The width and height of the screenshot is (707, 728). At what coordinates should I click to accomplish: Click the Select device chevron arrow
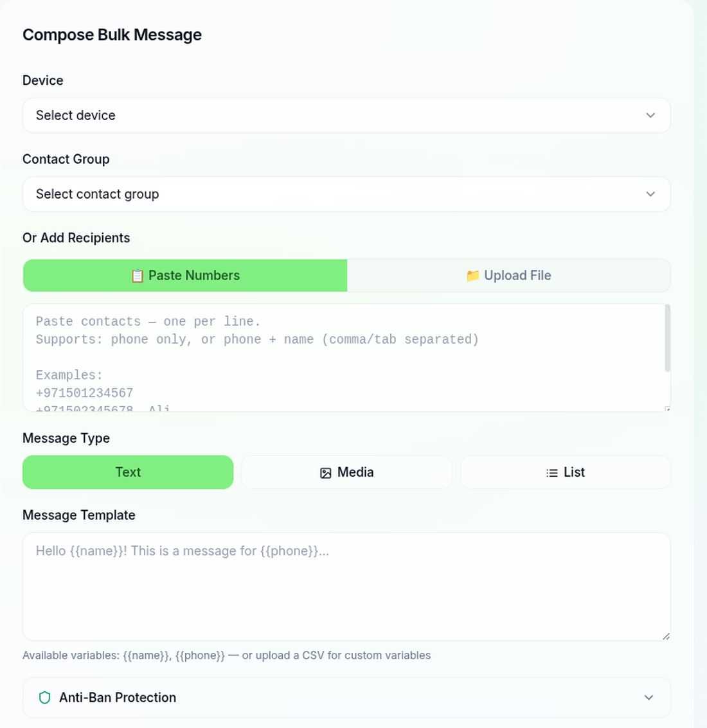pyautogui.click(x=650, y=115)
